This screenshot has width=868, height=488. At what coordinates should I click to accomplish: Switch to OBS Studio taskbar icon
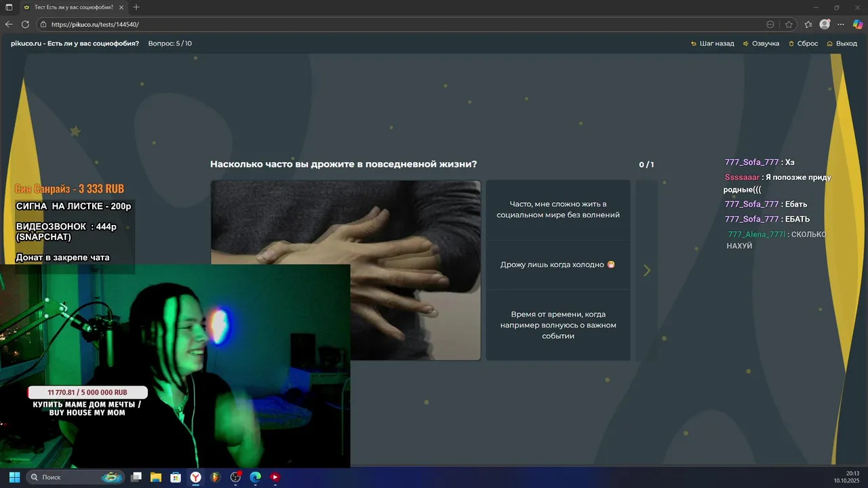point(235,477)
